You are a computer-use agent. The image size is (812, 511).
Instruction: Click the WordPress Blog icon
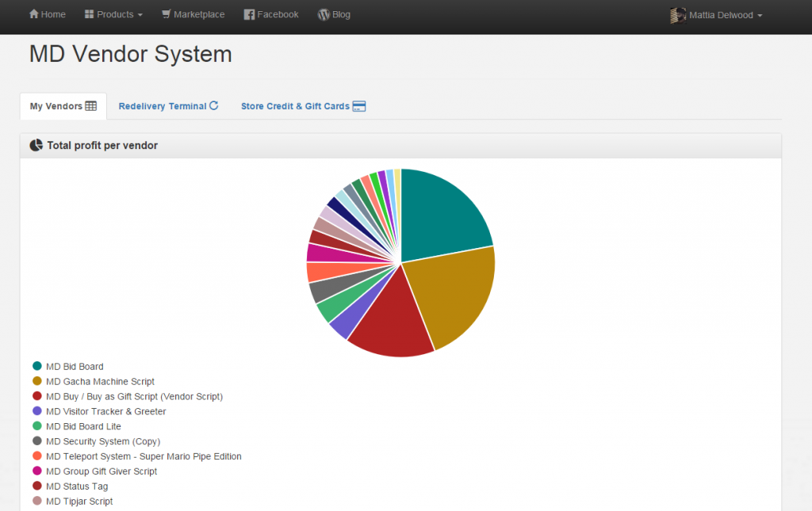(x=324, y=14)
